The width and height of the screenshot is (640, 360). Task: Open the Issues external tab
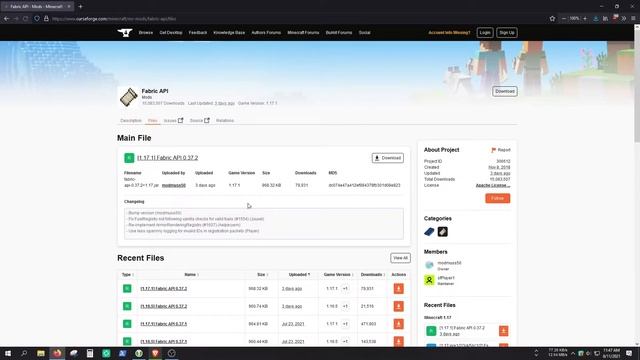(173, 121)
